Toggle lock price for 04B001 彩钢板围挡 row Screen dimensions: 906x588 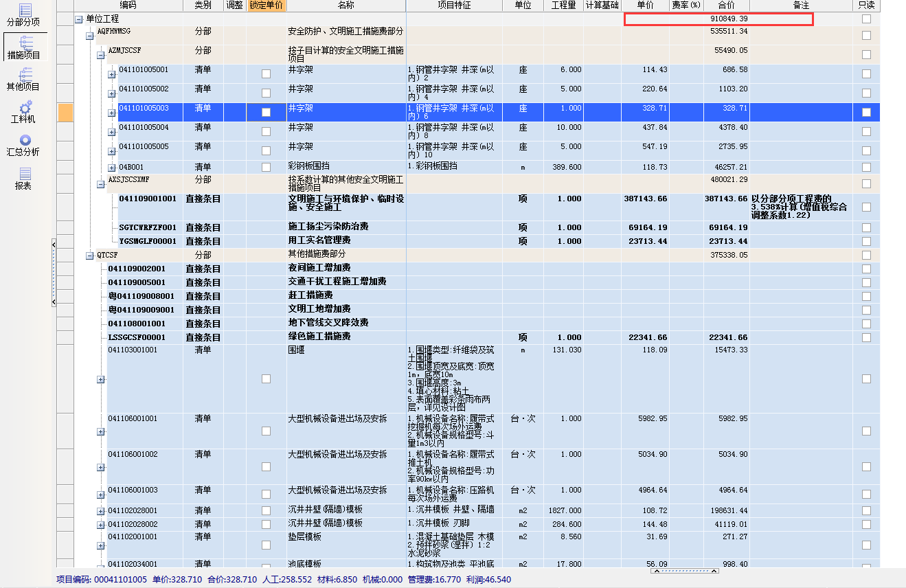click(266, 167)
